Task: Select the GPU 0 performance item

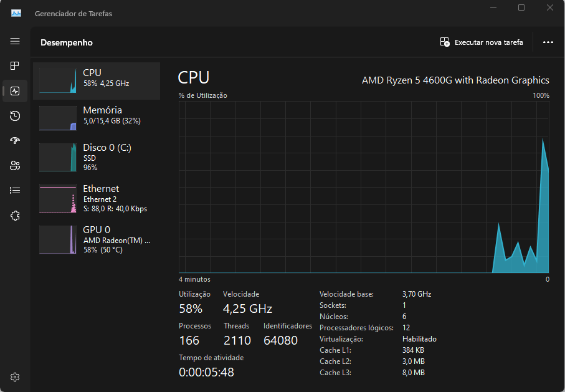Action: (97, 239)
